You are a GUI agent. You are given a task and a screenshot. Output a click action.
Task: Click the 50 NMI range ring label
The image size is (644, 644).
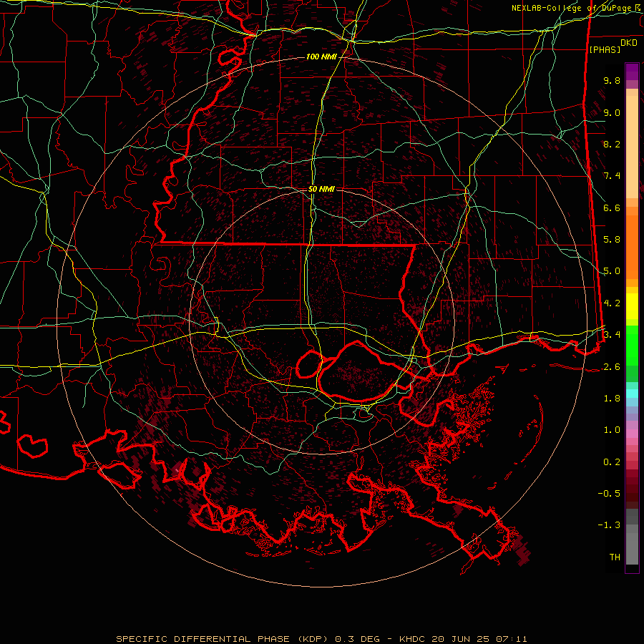pos(321,190)
